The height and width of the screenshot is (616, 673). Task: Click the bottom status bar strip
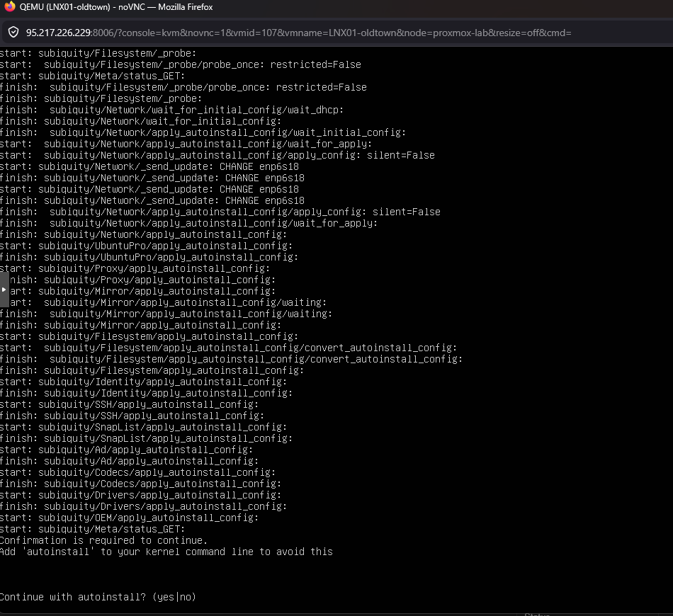pyautogui.click(x=336, y=613)
